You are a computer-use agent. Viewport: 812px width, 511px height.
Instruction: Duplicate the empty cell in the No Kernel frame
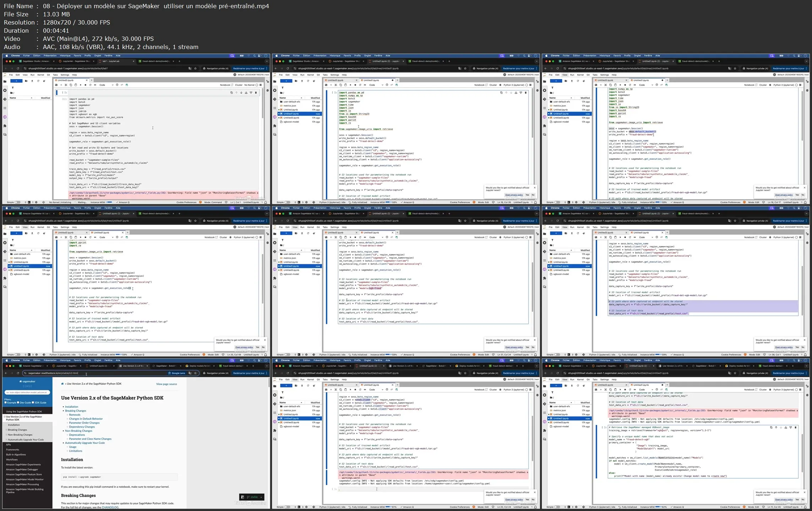231,93
